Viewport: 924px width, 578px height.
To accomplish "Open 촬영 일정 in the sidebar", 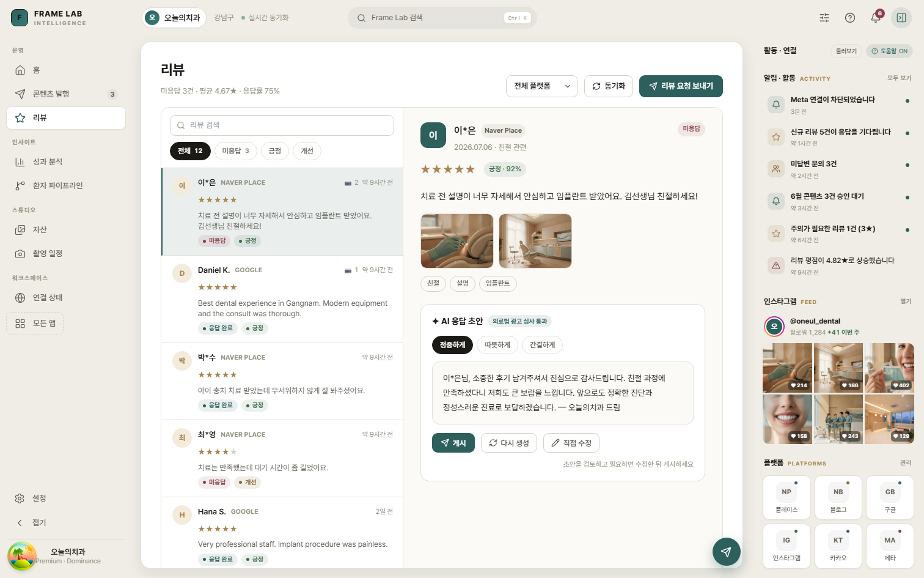I will pyautogui.click(x=66, y=254).
